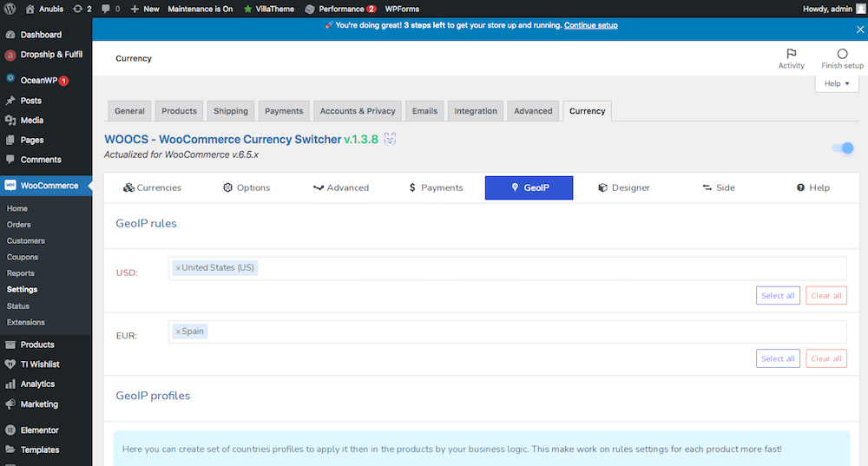
Task: Open WOOCS Options tab
Action: click(x=247, y=187)
